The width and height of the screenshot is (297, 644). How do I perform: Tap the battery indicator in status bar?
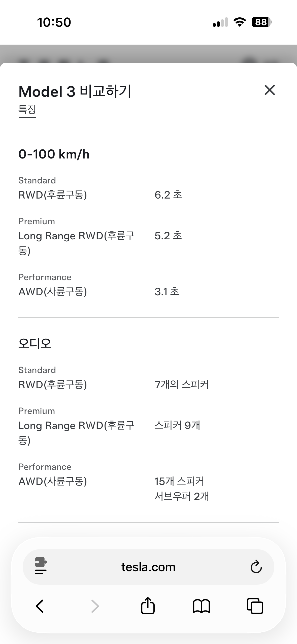click(x=261, y=22)
